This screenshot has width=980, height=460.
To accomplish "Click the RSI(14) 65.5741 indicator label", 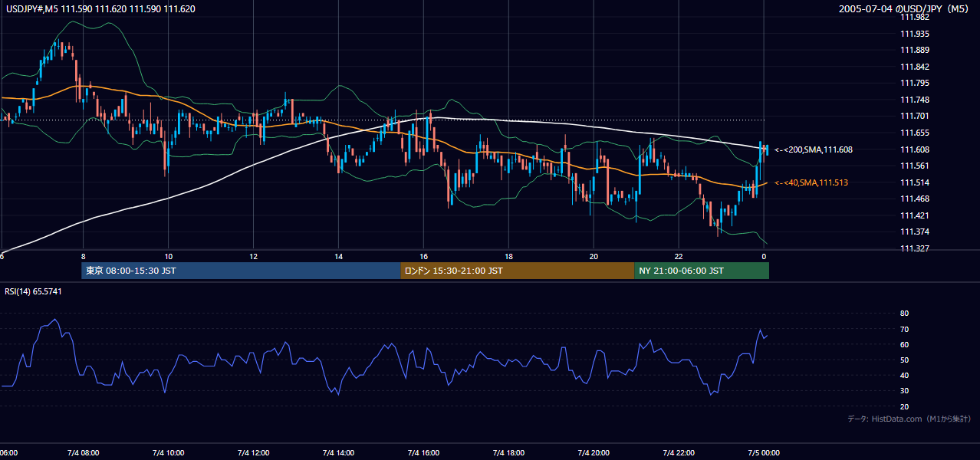I will [33, 291].
